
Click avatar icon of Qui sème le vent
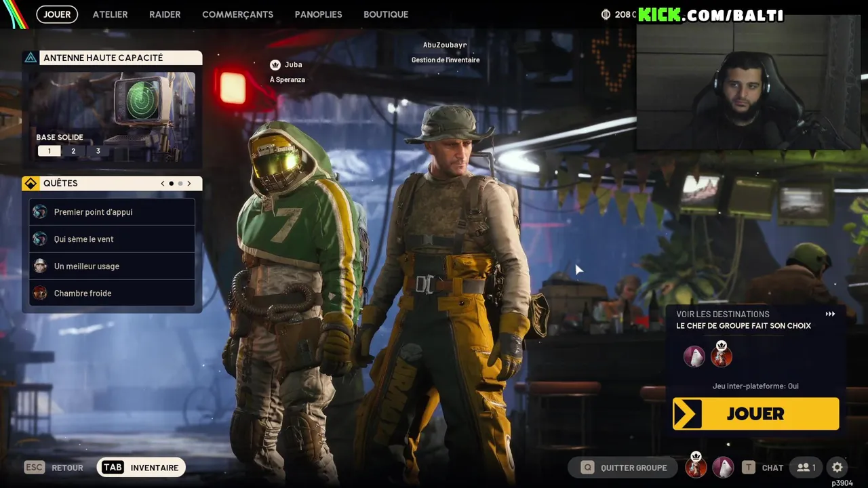point(40,239)
